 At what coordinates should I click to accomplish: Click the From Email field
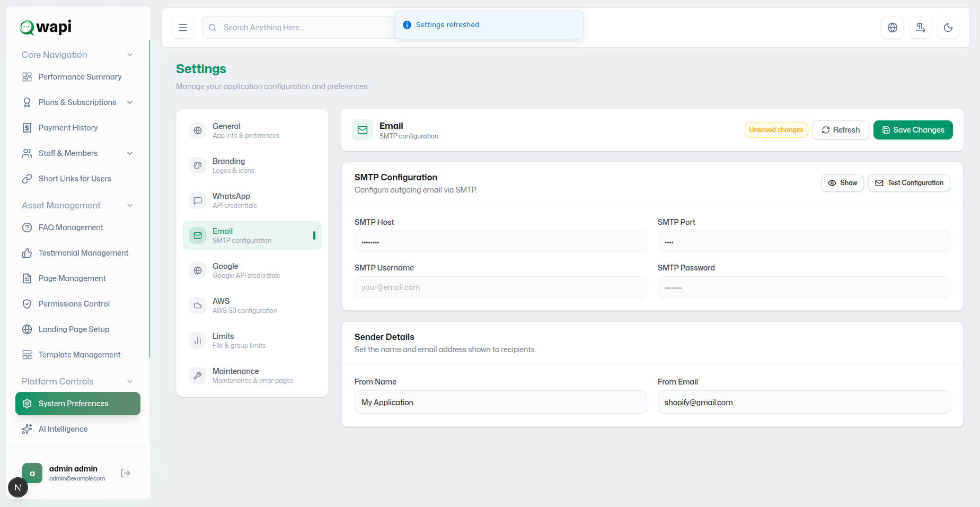tap(804, 402)
